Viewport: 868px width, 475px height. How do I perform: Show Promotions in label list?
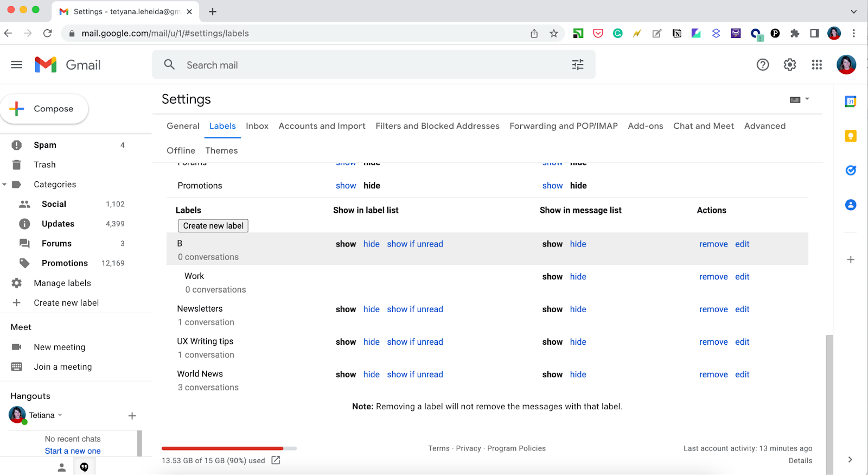346,186
